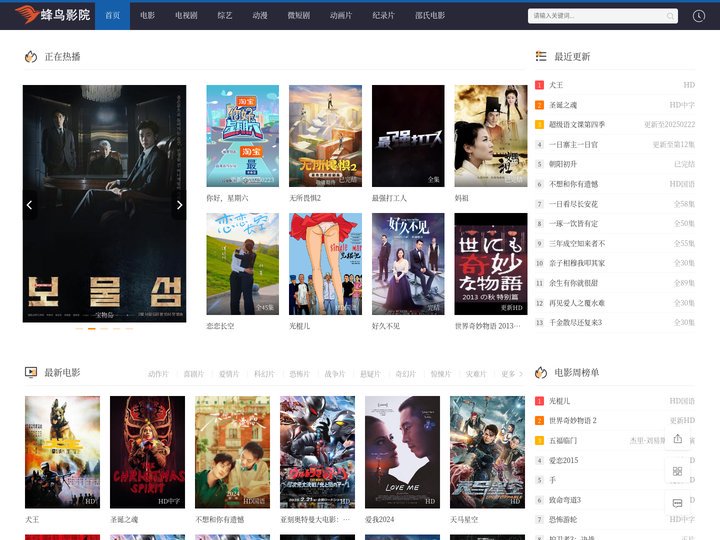Open the 圣诞之魂 movie poster

point(147,452)
